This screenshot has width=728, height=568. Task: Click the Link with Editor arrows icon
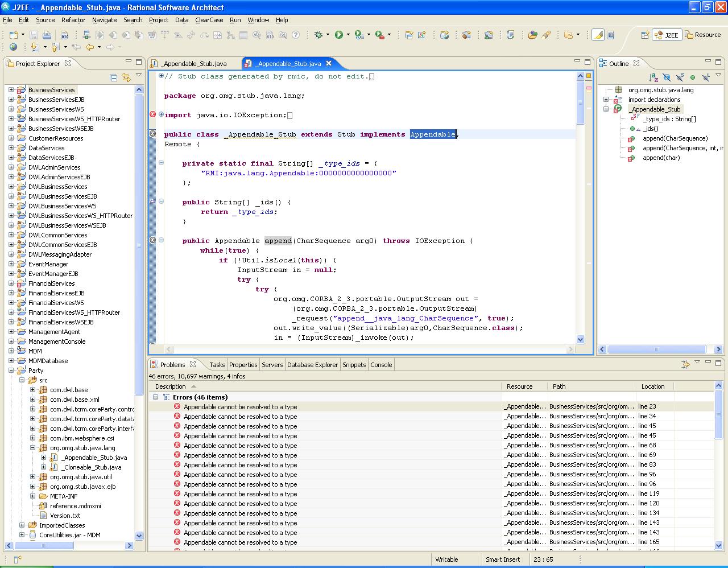[126, 77]
